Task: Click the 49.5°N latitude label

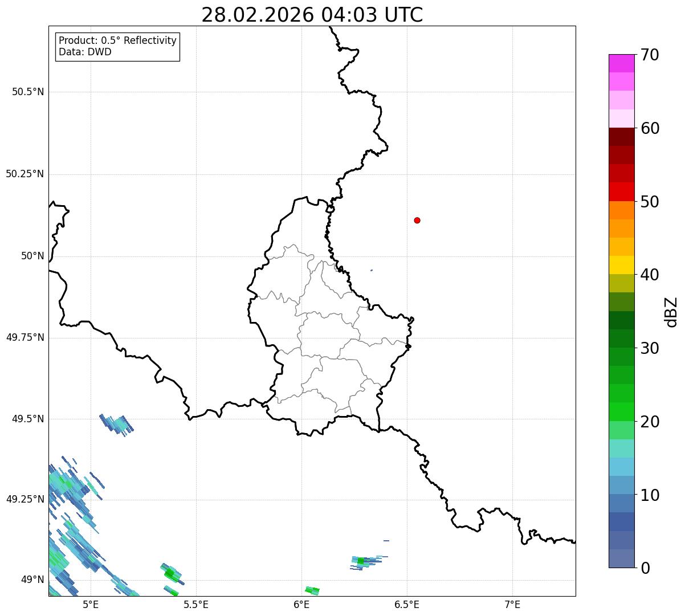Action: [28, 419]
